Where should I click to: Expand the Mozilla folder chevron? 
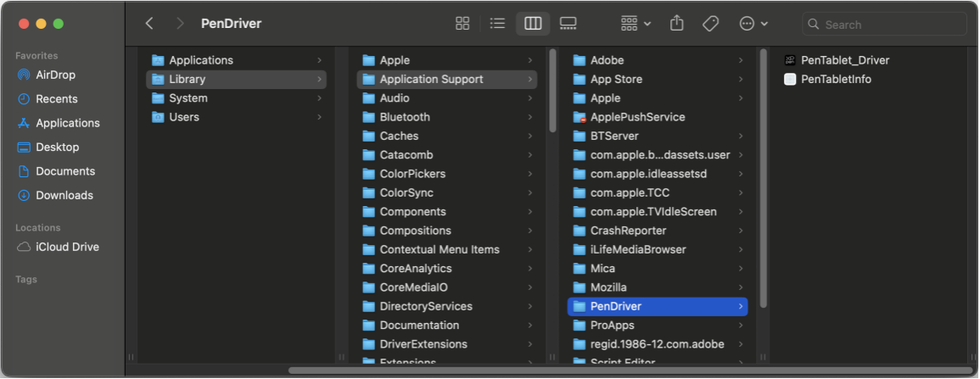coord(741,287)
